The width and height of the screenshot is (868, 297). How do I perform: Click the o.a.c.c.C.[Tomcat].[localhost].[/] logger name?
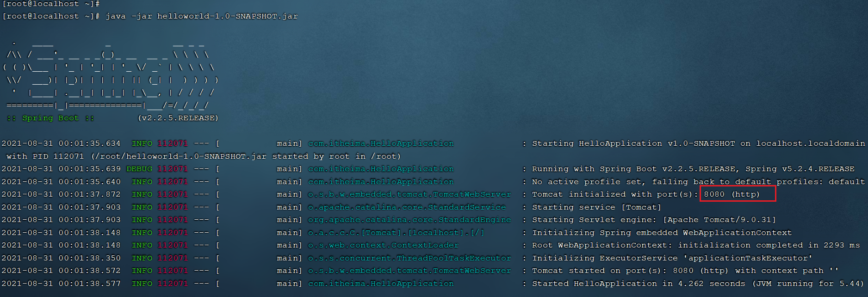(x=396, y=233)
